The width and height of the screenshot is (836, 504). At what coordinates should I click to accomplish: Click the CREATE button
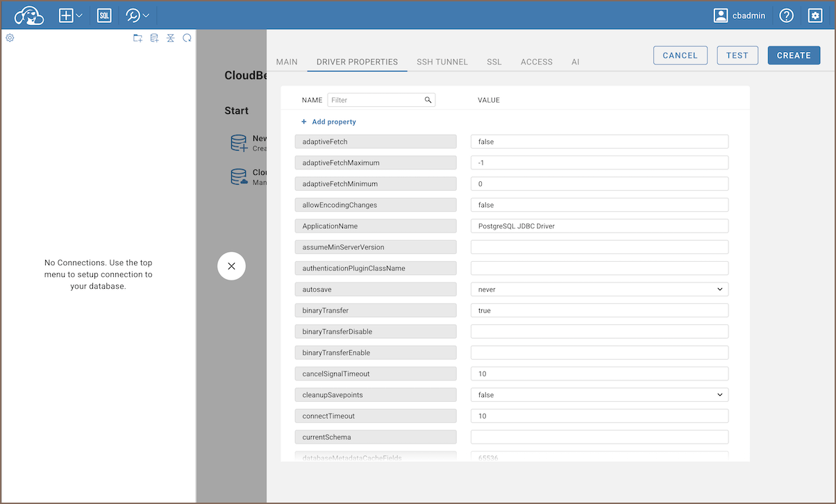pos(794,56)
